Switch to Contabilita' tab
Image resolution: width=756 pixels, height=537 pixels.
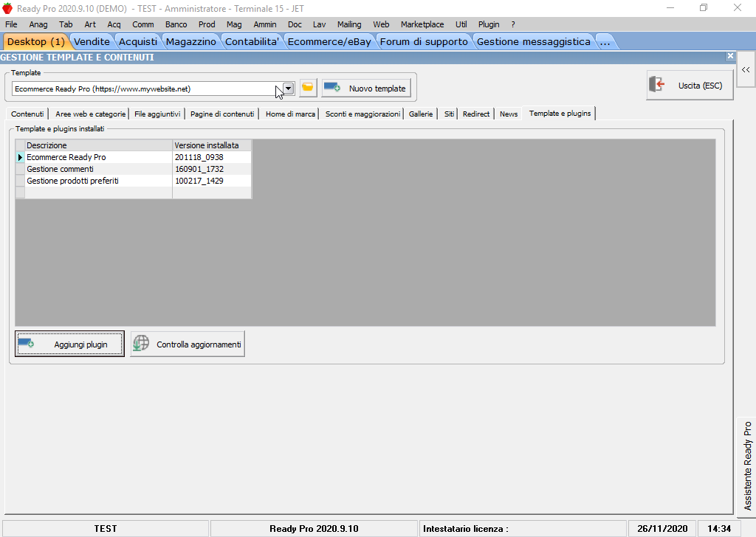coord(252,41)
